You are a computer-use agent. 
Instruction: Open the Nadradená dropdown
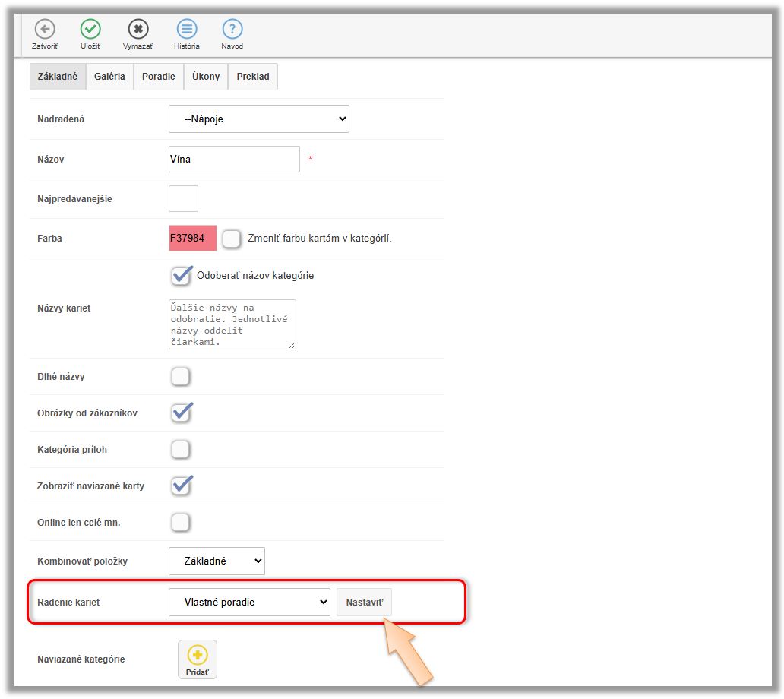[x=258, y=119]
